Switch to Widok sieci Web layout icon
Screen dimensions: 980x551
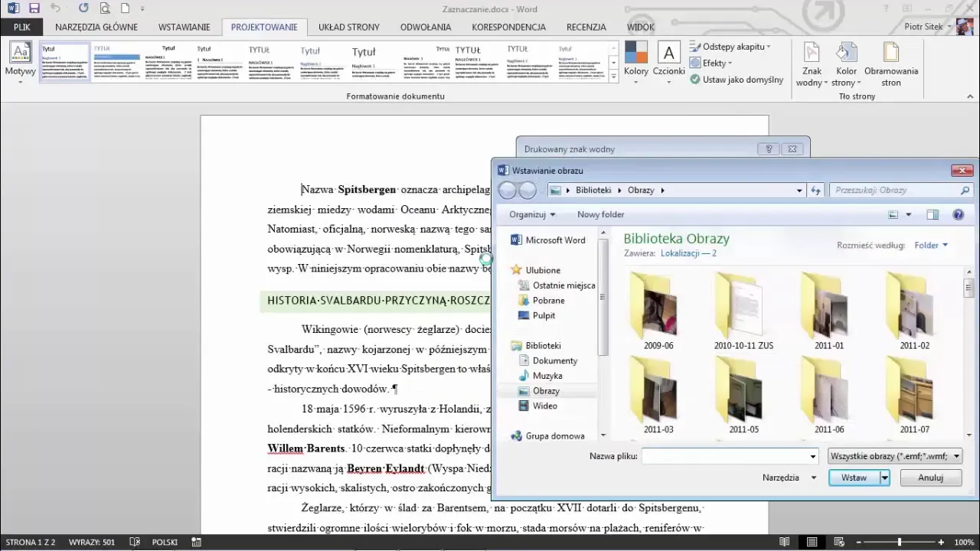(x=838, y=542)
